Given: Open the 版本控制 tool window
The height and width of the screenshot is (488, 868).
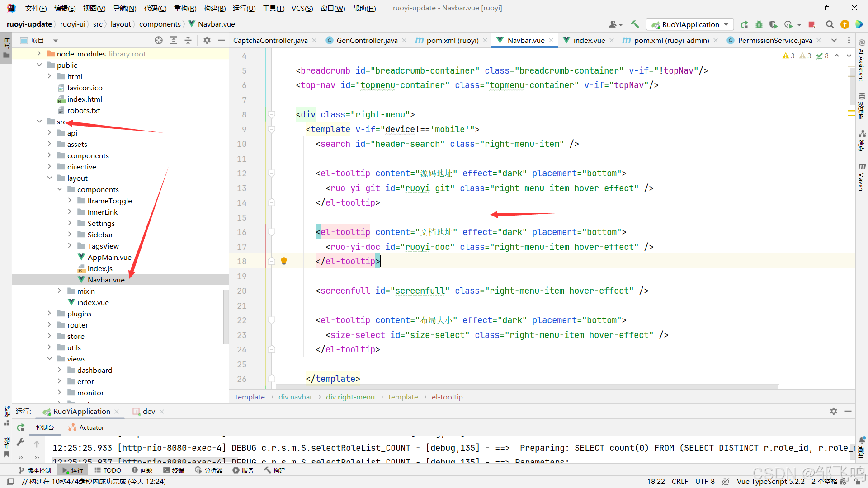Looking at the screenshot, I should (x=35, y=470).
